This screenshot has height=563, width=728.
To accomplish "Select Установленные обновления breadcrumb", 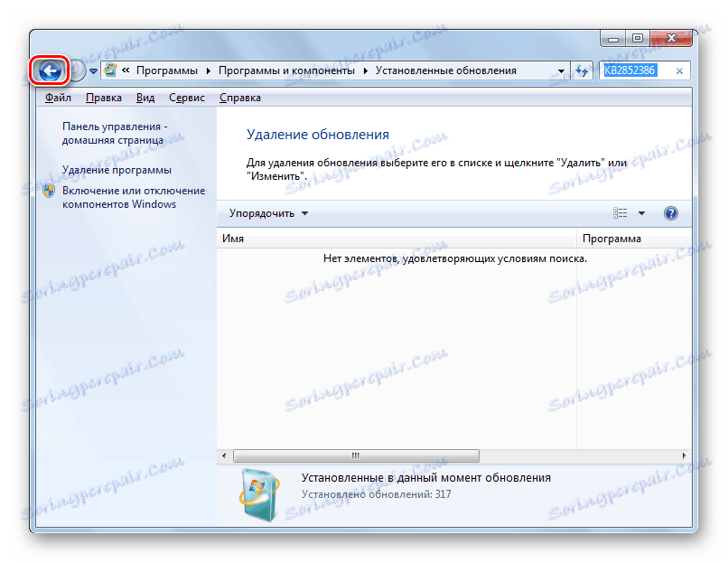I will (445, 70).
